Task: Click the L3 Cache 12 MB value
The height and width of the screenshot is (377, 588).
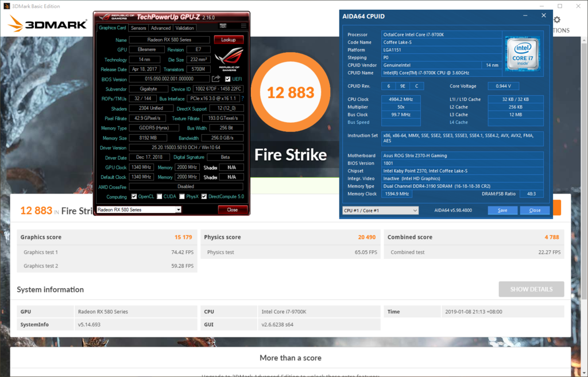Action: coord(516,115)
